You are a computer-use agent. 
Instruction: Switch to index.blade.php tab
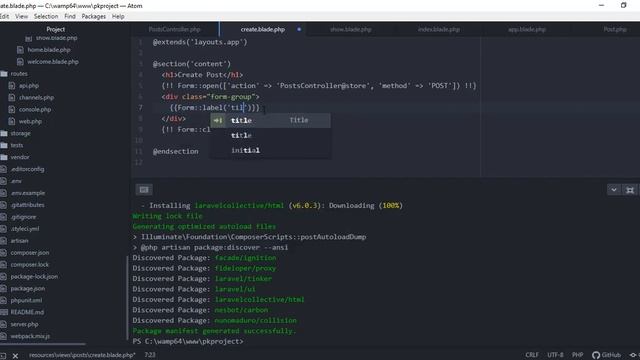[439, 29]
